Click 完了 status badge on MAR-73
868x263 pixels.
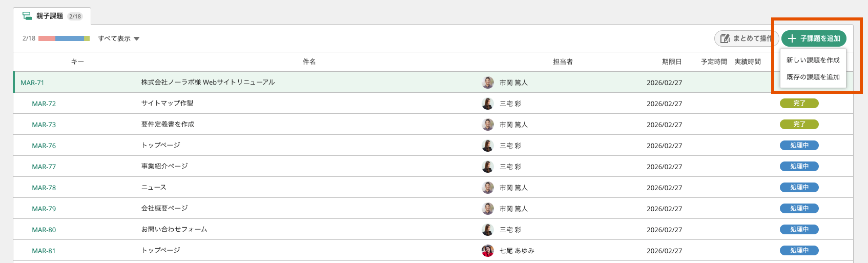[799, 125]
